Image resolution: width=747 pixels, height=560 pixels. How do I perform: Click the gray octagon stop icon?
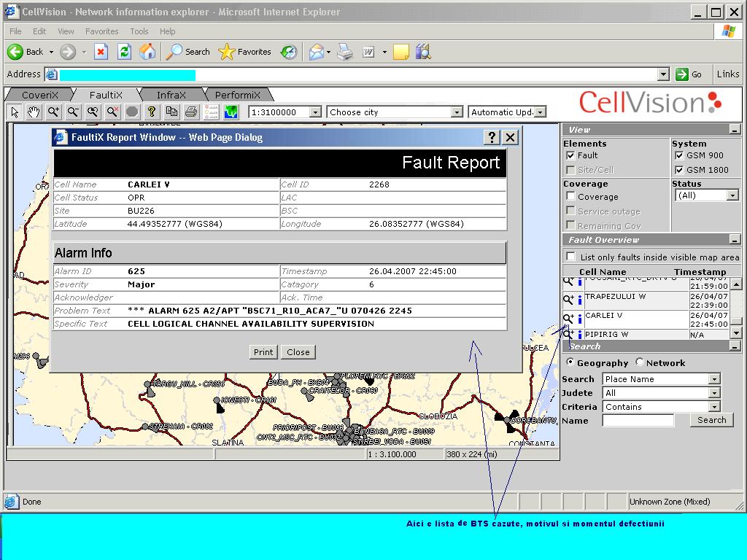(132, 112)
